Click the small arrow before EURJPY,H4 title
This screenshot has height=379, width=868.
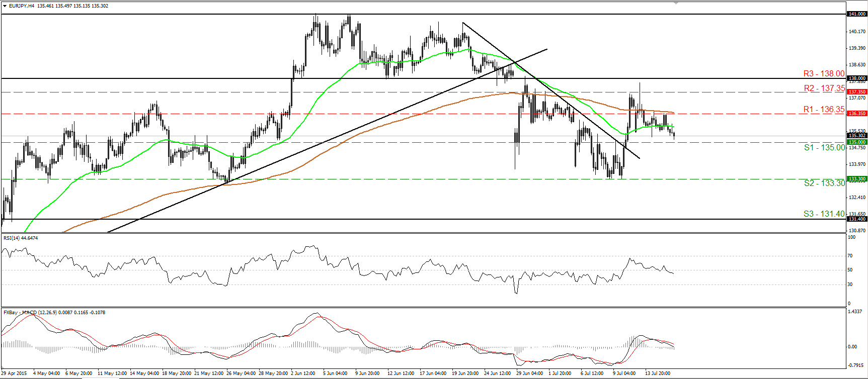coord(5,6)
